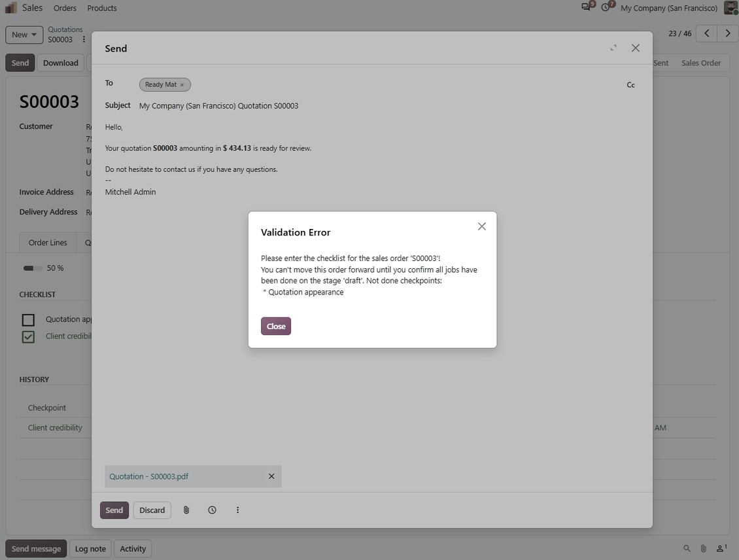Click the Sales app title
Viewport: 739px width, 560px height.
tap(32, 8)
